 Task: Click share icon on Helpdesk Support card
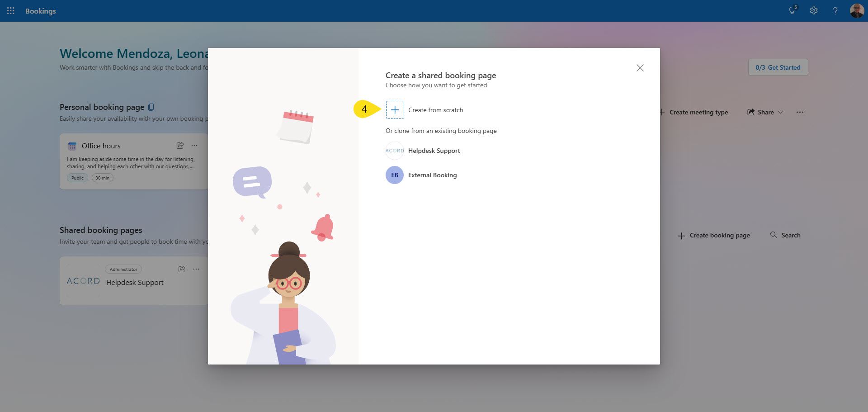tap(182, 269)
